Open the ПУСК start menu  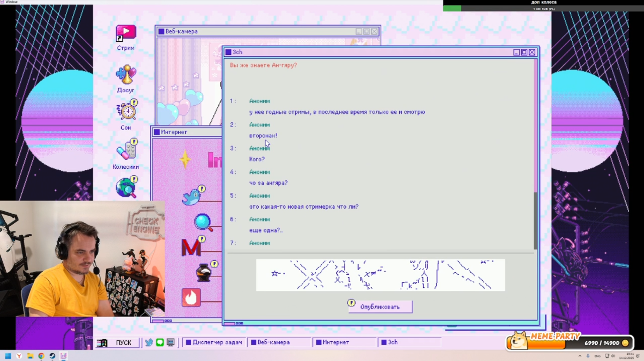tap(117, 343)
